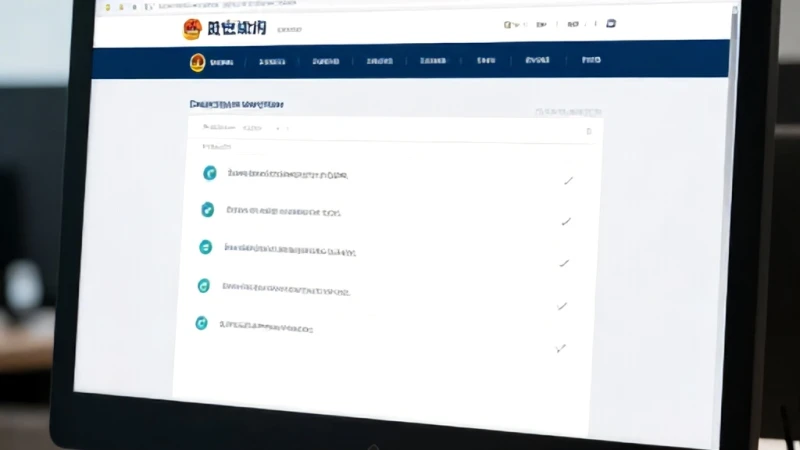Open the fifth list row's title text
This screenshot has width=800, height=450.
tap(266, 327)
